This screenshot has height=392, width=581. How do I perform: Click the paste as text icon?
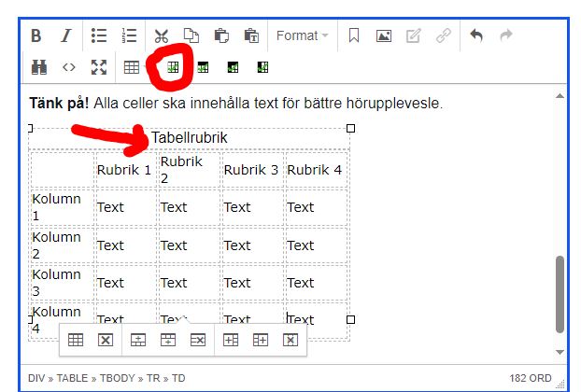(251, 35)
